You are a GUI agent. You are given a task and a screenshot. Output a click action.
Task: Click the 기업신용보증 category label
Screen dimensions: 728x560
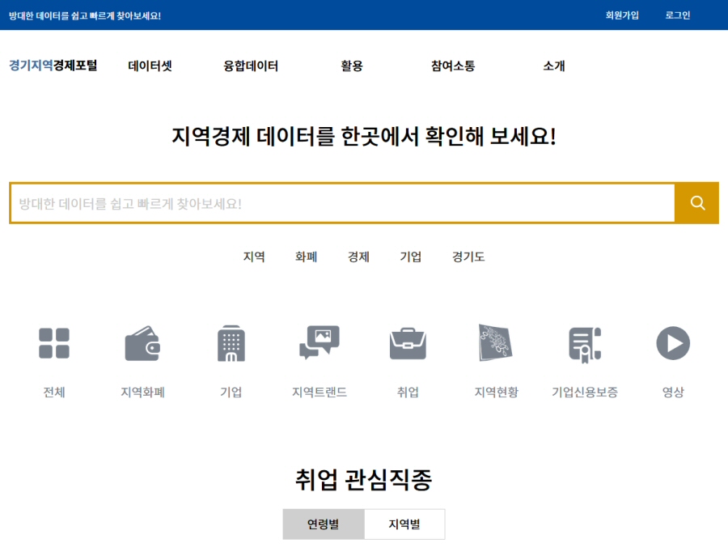pyautogui.click(x=585, y=392)
